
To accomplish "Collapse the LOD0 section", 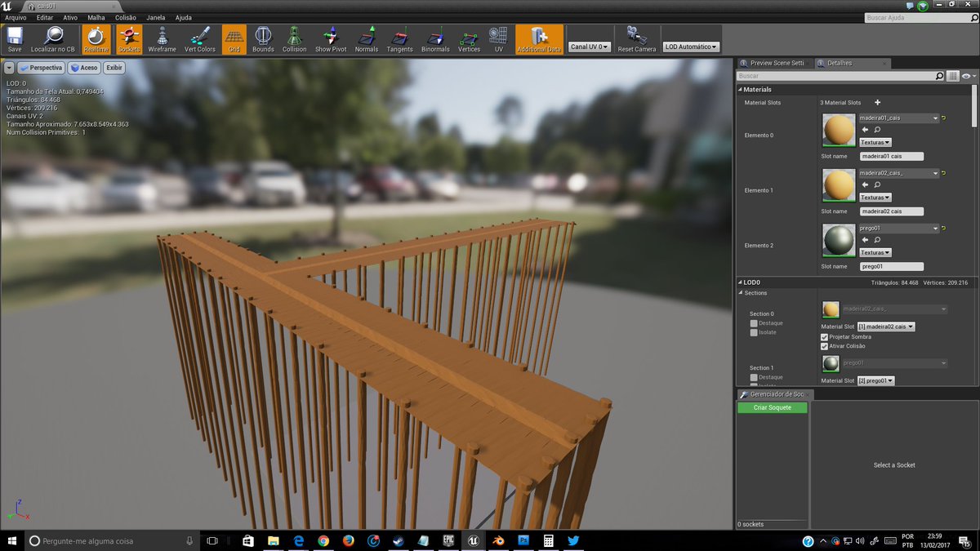I will [x=741, y=282].
